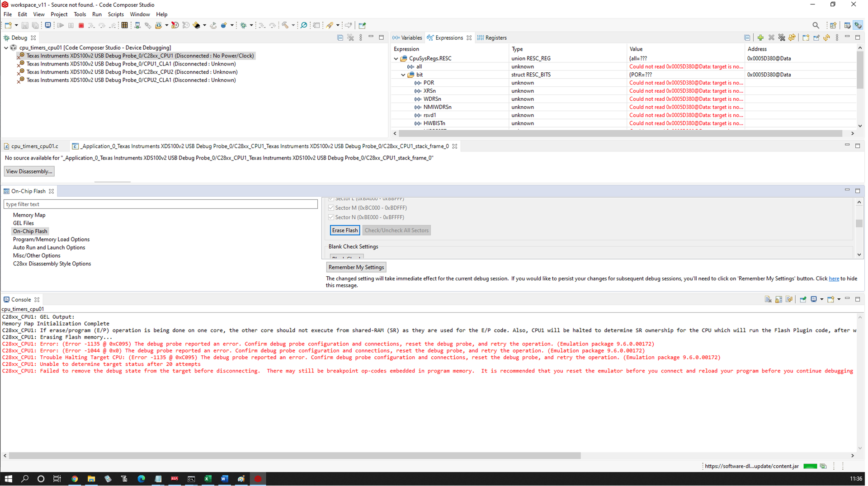Screen dimensions: 868x486
Task: Collapse the 'bit' struct node
Action: tap(403, 75)
